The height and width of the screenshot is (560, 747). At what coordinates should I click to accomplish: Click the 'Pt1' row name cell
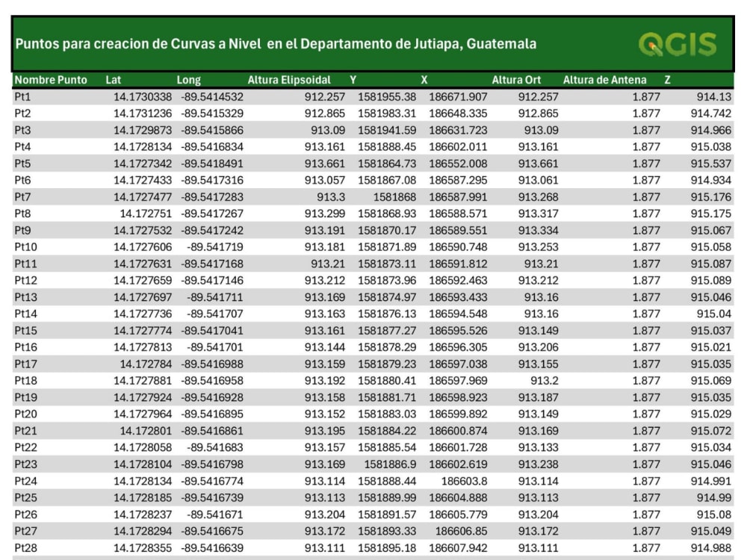(22, 96)
